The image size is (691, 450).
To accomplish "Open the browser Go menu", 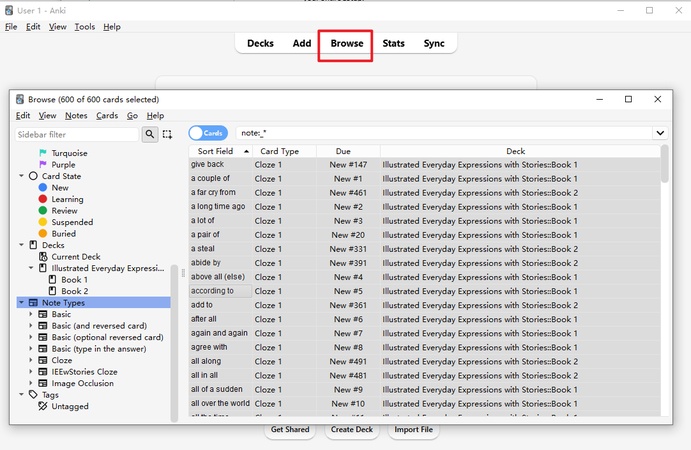I will [132, 115].
